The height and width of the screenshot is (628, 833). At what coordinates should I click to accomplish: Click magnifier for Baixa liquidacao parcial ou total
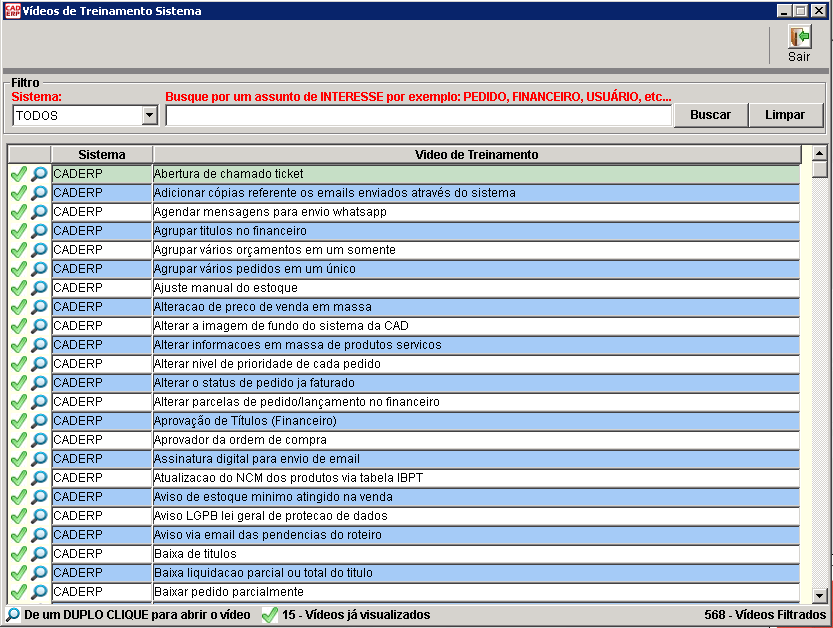coord(39,573)
